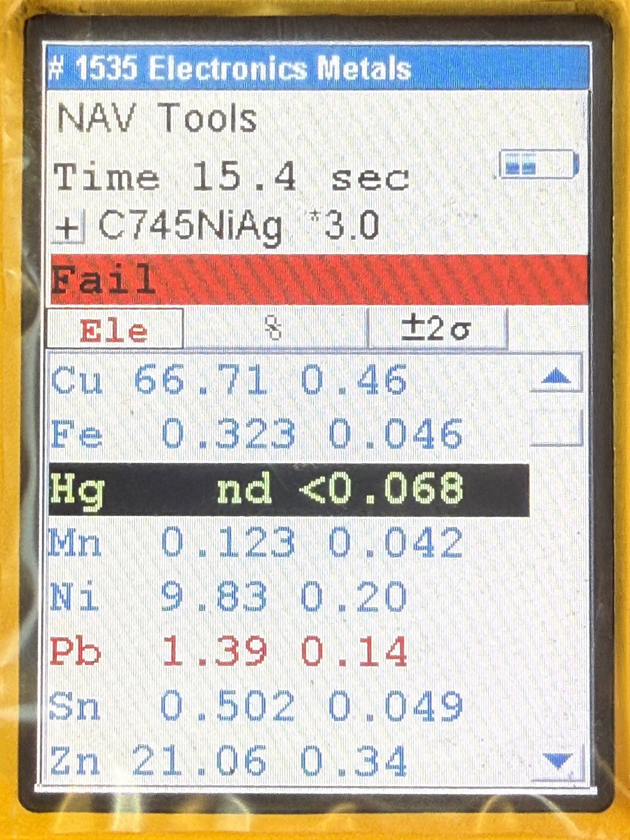Click the % column header

[274, 329]
